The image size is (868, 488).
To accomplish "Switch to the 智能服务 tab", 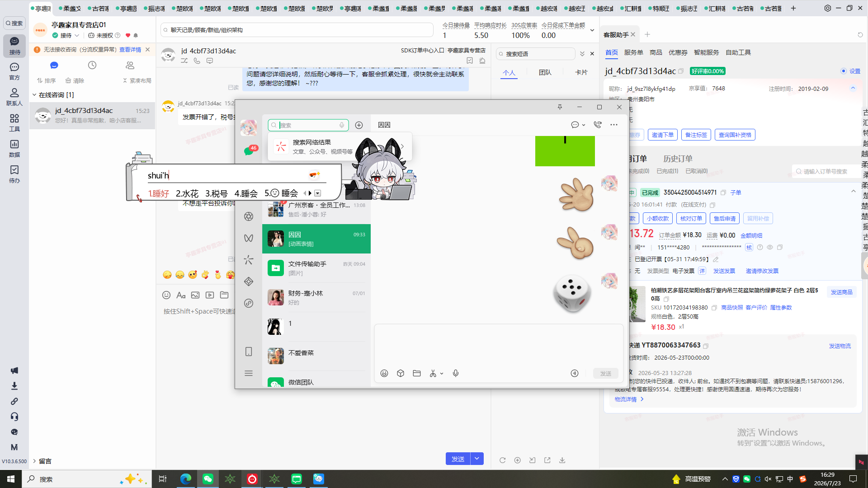I will [x=707, y=52].
